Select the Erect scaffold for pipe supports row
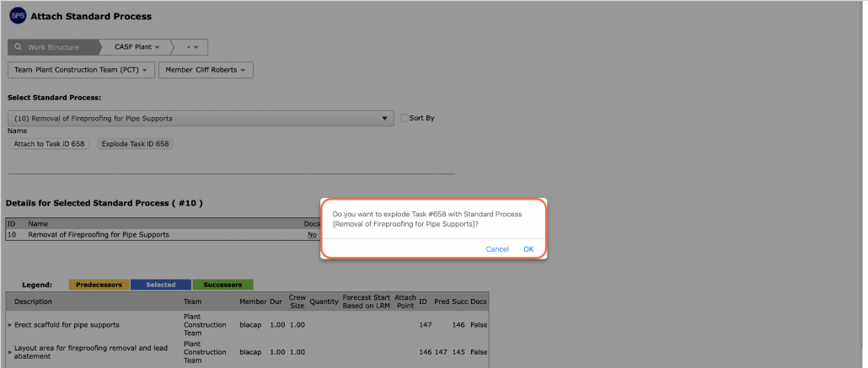The image size is (868, 368). [247, 325]
